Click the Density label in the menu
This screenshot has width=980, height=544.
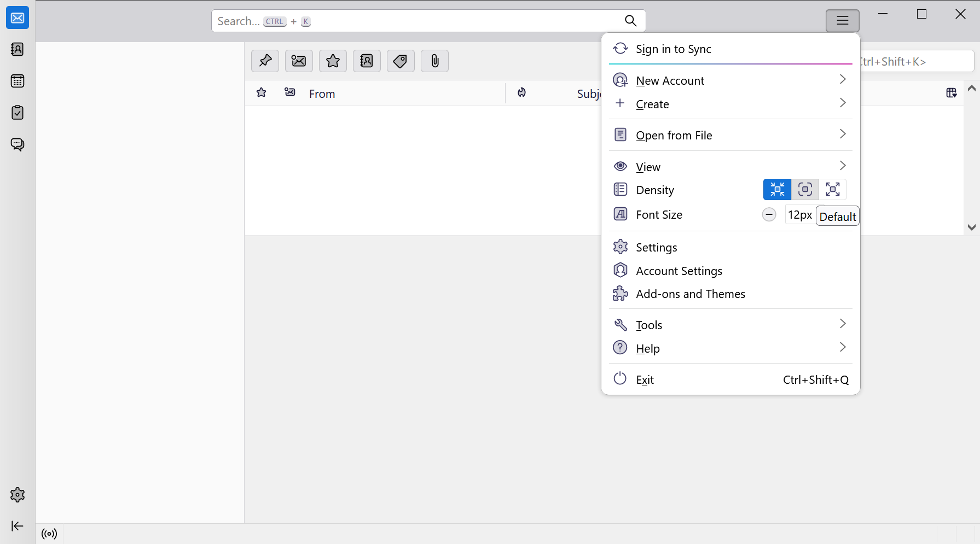coord(655,190)
